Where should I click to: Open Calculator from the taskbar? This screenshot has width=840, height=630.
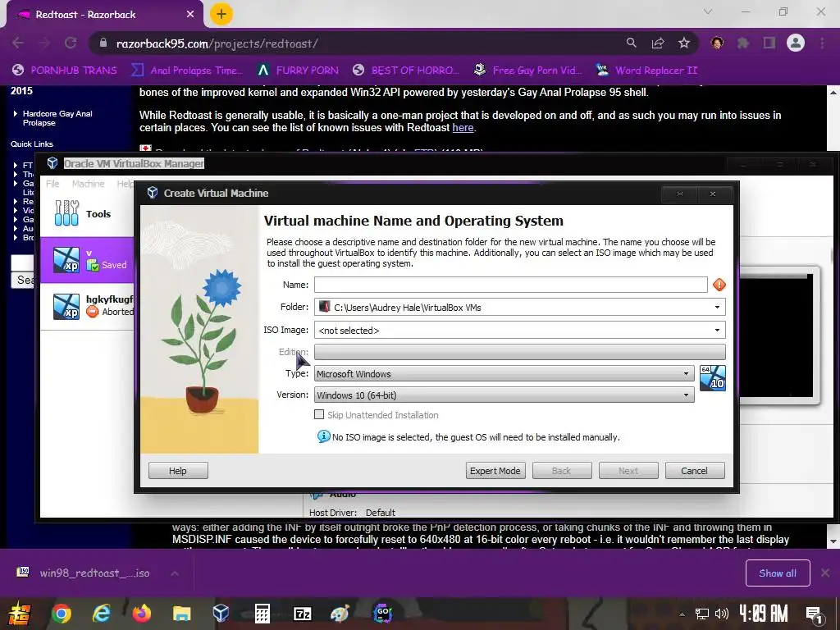pos(262,613)
